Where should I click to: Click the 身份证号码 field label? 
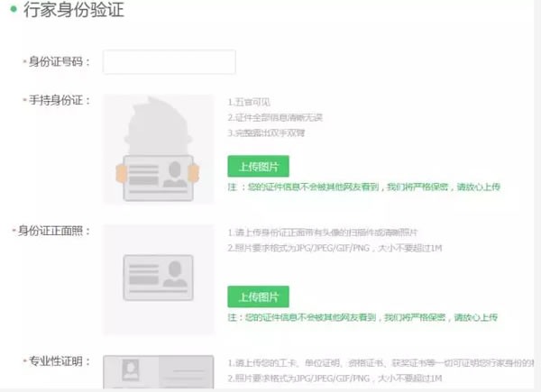click(60, 61)
